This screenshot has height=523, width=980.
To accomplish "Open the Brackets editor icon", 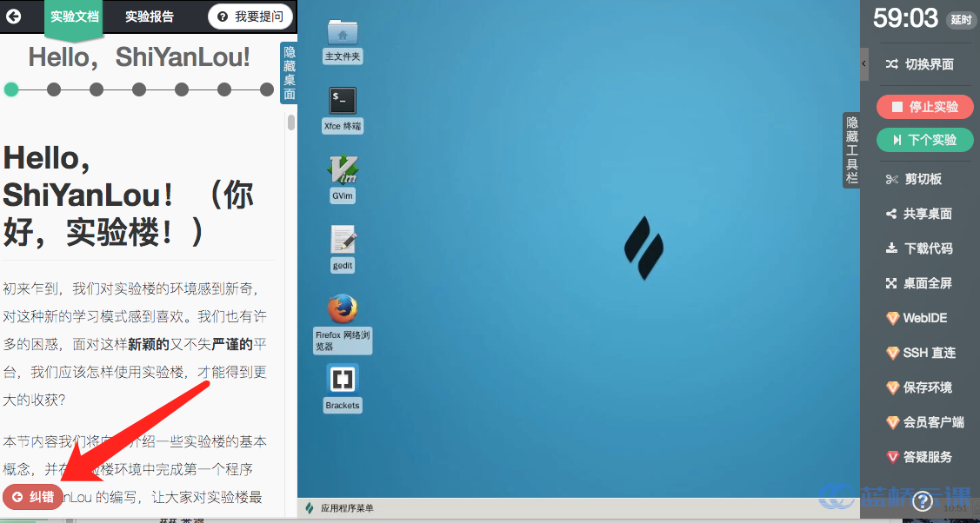I will click(343, 380).
